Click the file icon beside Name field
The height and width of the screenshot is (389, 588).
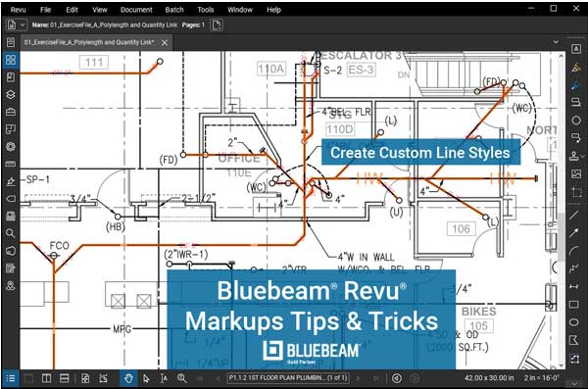pos(12,24)
